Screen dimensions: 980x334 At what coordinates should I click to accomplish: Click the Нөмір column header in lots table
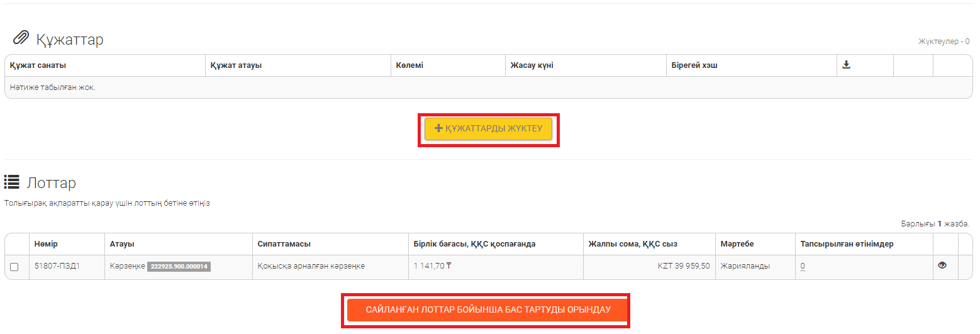point(46,244)
